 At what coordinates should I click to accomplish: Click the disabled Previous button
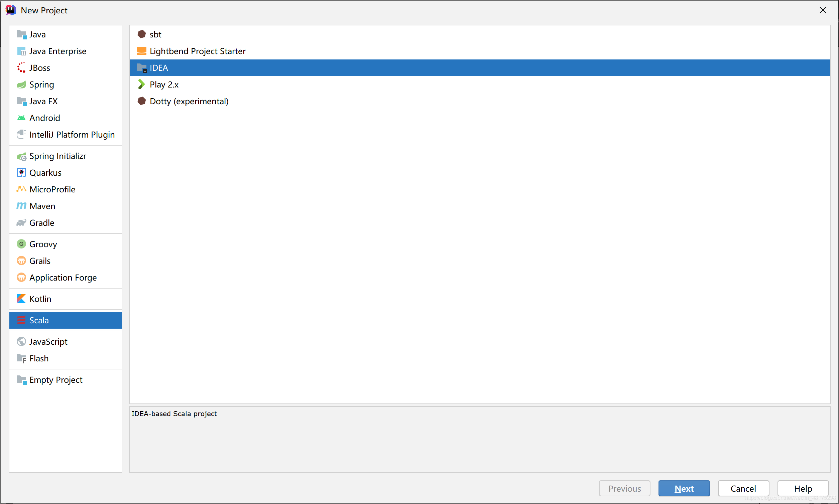(625, 488)
